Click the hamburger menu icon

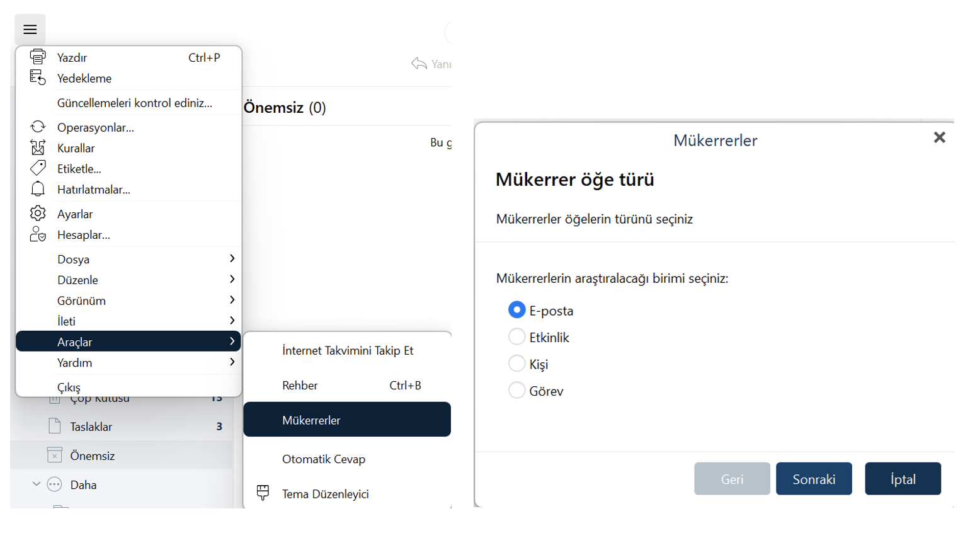point(30,30)
